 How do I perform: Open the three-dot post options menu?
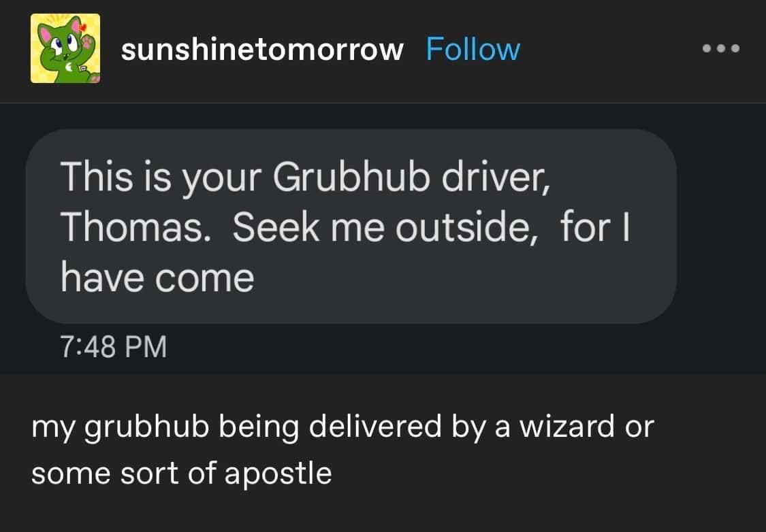pos(721,49)
